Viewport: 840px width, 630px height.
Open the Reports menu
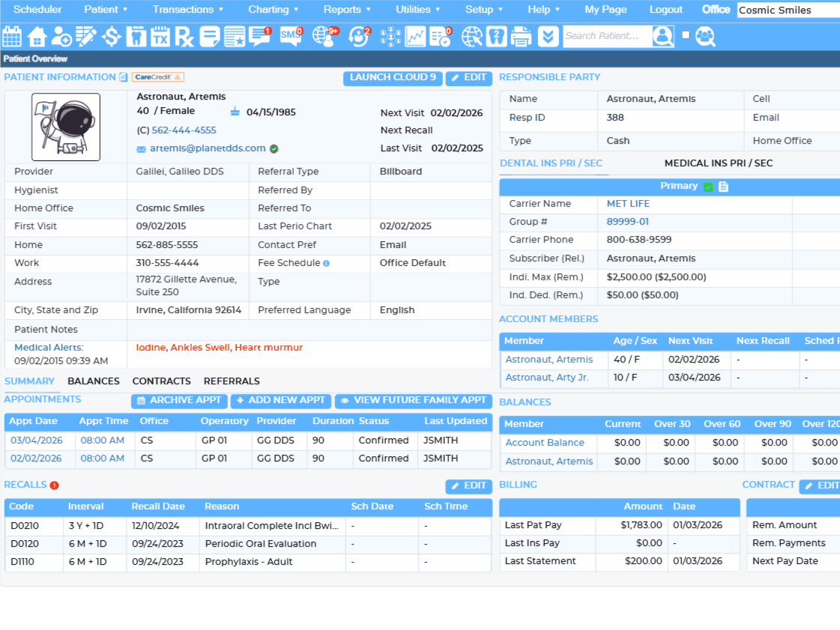347,10
